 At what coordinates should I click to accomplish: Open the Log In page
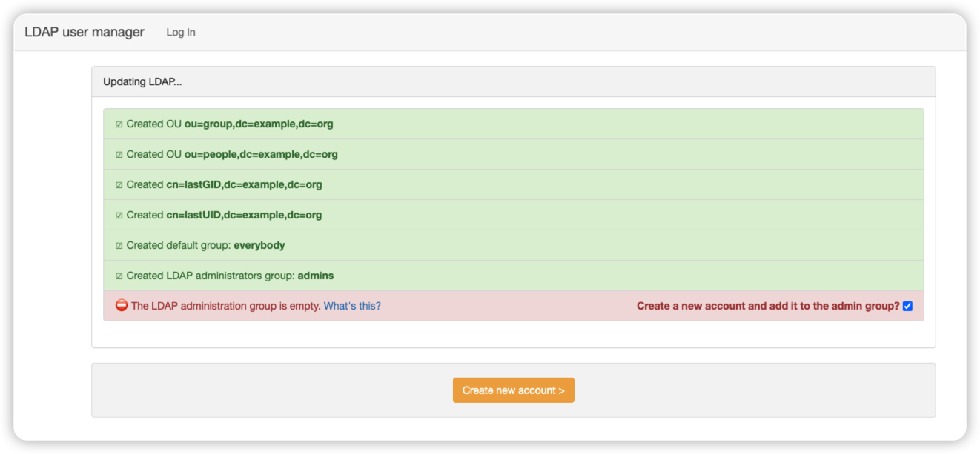click(181, 32)
